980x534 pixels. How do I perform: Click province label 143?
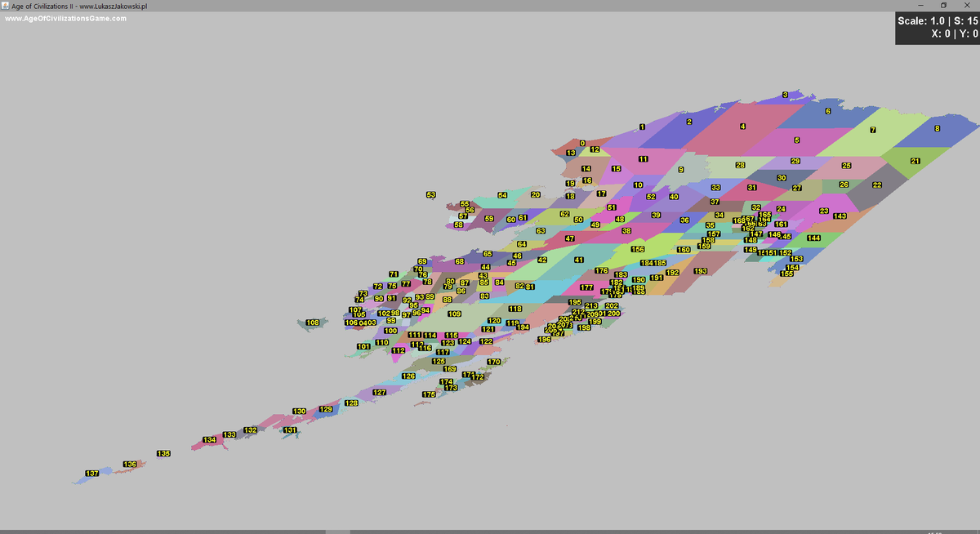point(840,216)
